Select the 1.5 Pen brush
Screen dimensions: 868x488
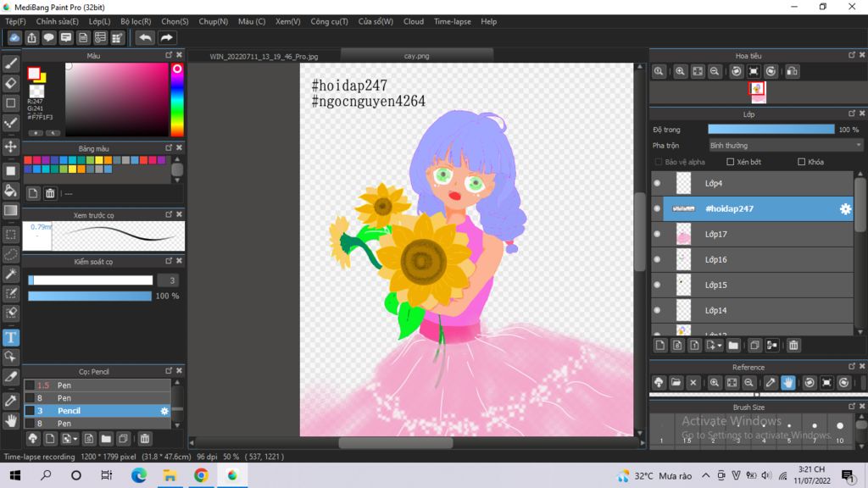tap(97, 385)
